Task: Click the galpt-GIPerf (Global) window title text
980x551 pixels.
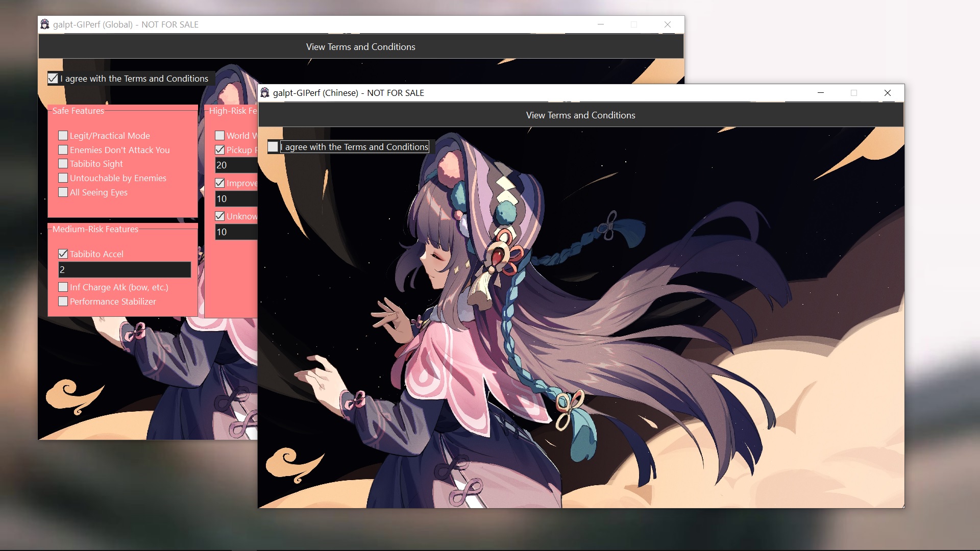Action: [x=126, y=24]
